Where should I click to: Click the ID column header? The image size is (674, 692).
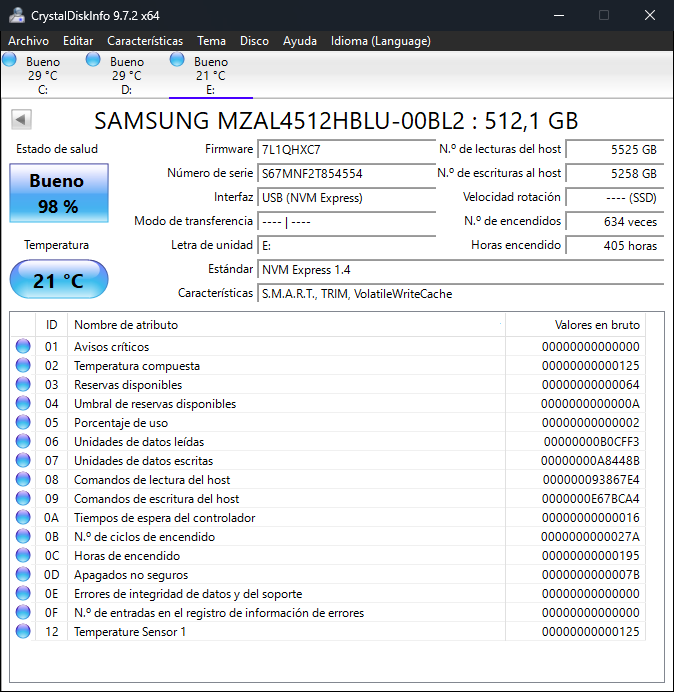52,325
